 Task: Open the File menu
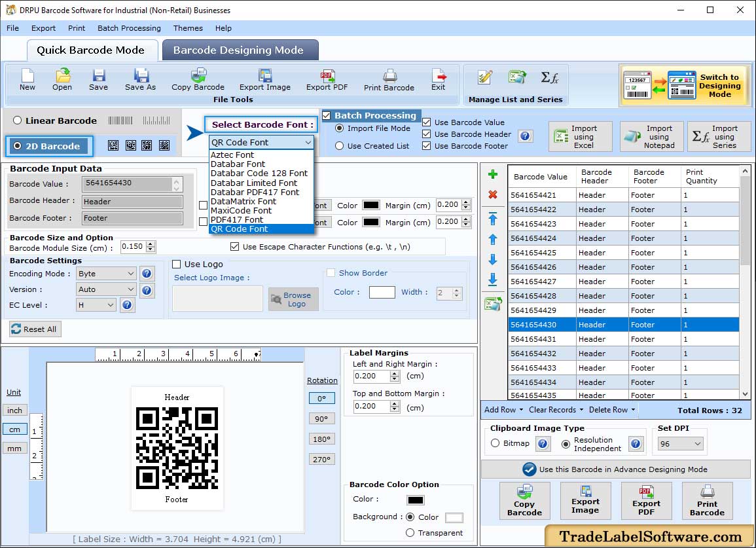pyautogui.click(x=13, y=28)
